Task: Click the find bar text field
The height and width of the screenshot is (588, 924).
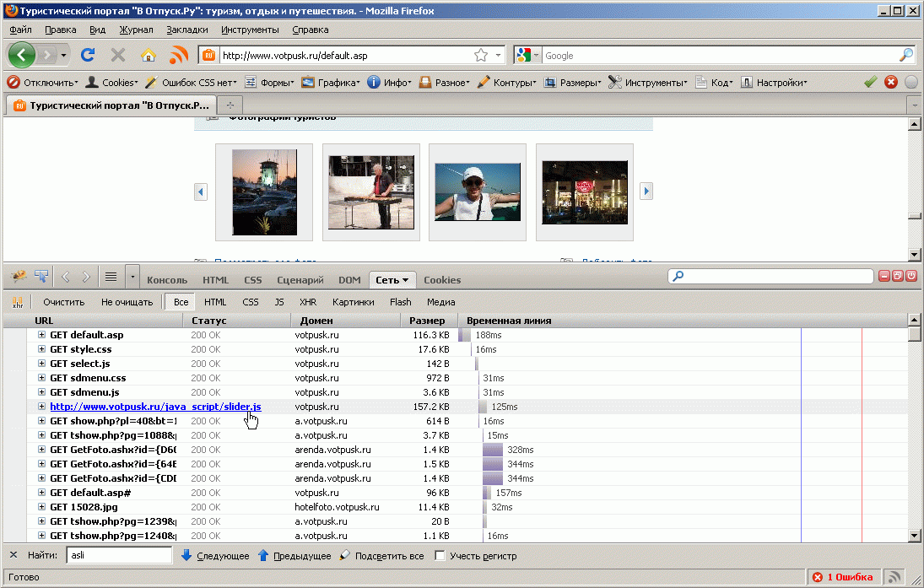Action: (119, 555)
